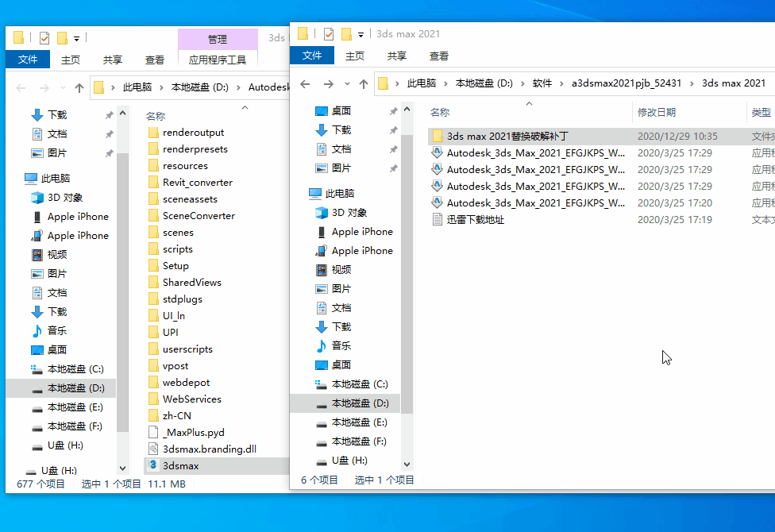Image resolution: width=775 pixels, height=532 pixels.
Task: Select the 迅雷下载地址 text file
Action: (x=475, y=219)
